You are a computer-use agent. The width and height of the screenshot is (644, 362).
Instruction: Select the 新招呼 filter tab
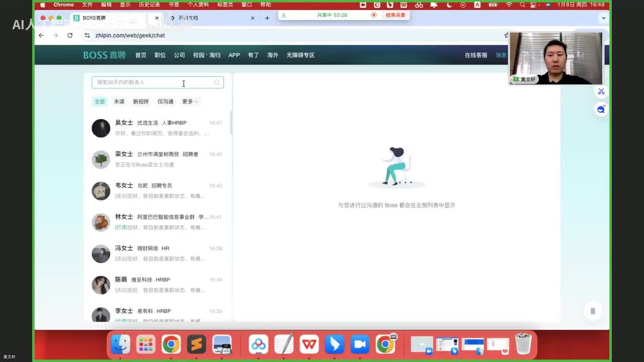(141, 102)
